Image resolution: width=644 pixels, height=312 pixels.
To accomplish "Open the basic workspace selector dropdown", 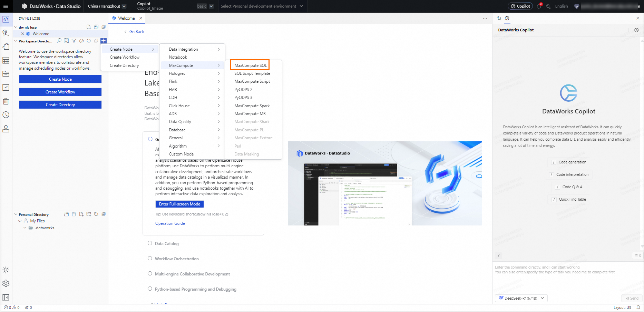I will tap(205, 6).
